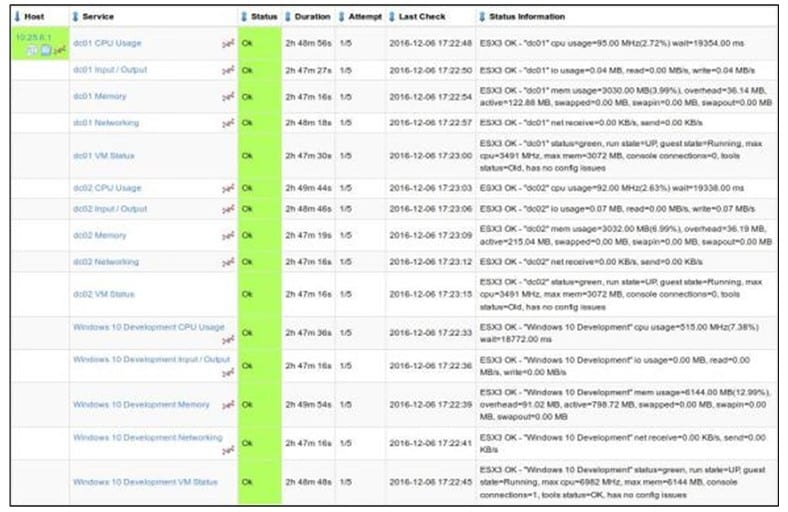This screenshot has height=512, width=788.
Task: Open graph icon for Windows 10 Development Networking
Action: point(228,451)
